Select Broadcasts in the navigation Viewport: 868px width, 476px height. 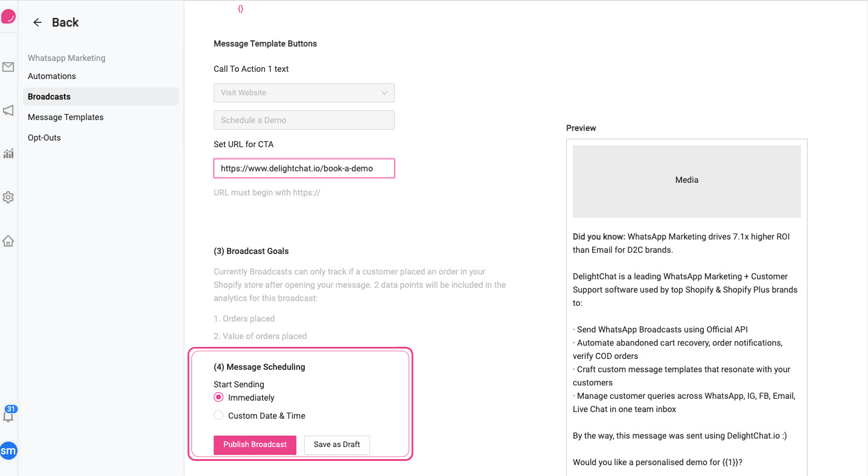(x=49, y=96)
